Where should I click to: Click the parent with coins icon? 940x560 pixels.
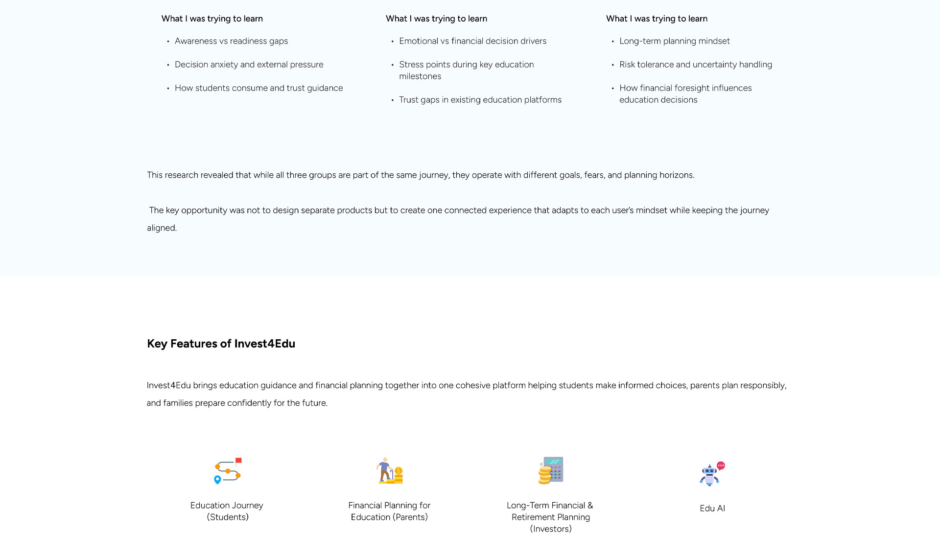390,471
